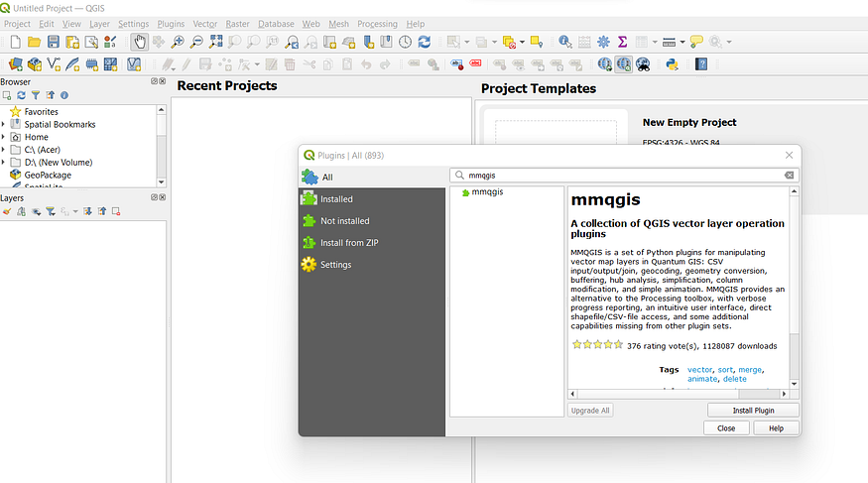Click New SpatiaLite Layer feather icon
This screenshot has width=868, height=483.
click(72, 64)
